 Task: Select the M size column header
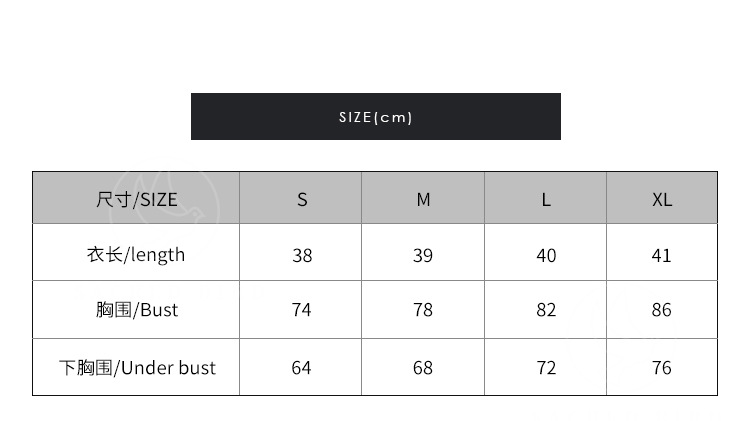coord(423,199)
